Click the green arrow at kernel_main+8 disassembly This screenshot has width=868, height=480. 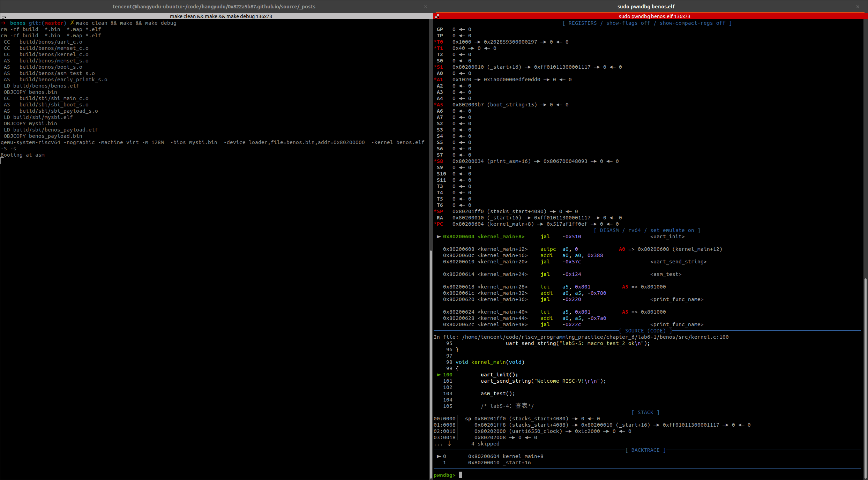439,237
